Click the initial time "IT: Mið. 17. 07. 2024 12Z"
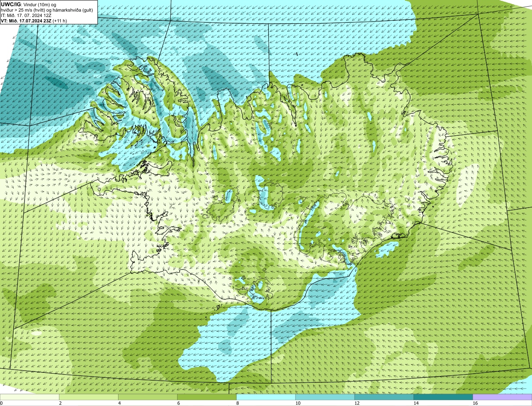Viewport: 532px width, 406px height. pyautogui.click(x=26, y=15)
